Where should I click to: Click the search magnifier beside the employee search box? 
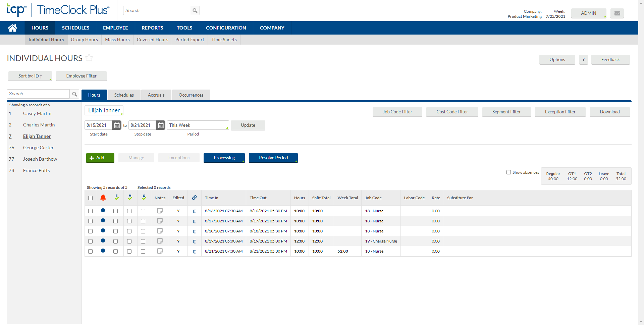(74, 94)
